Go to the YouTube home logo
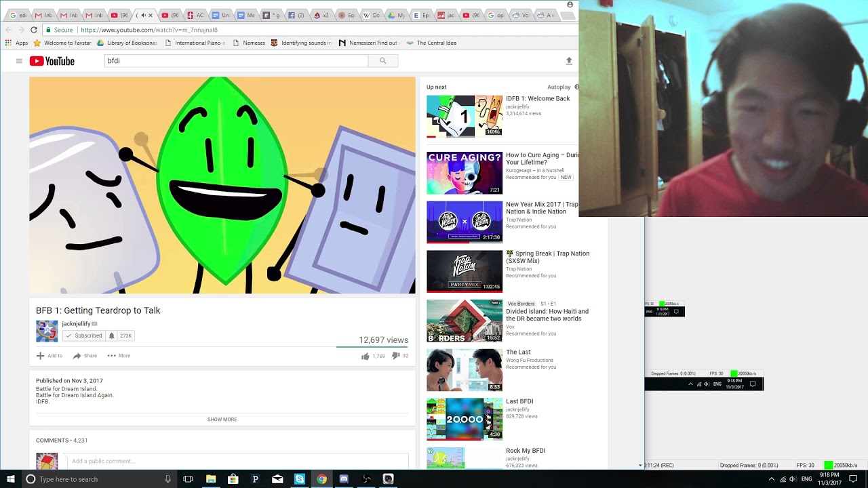This screenshot has height=488, width=868. click(52, 61)
